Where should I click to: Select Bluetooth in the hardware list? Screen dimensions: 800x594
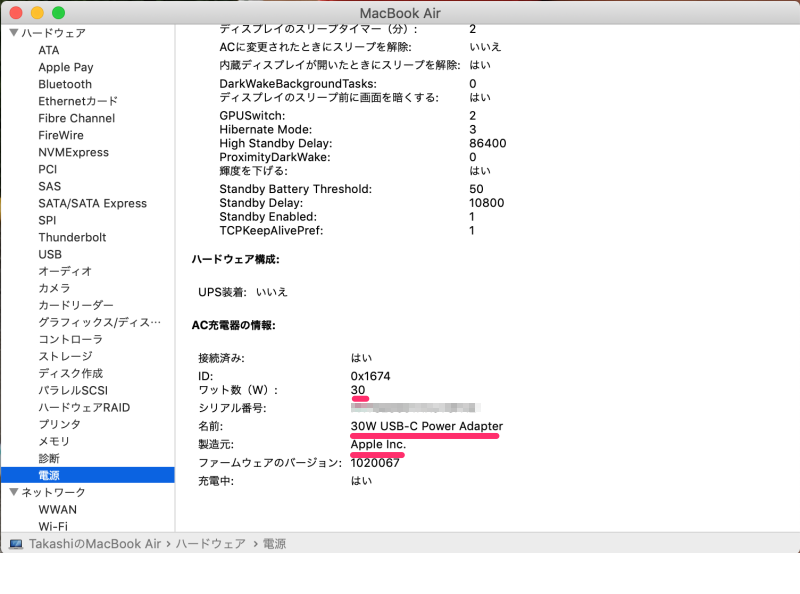tap(65, 84)
